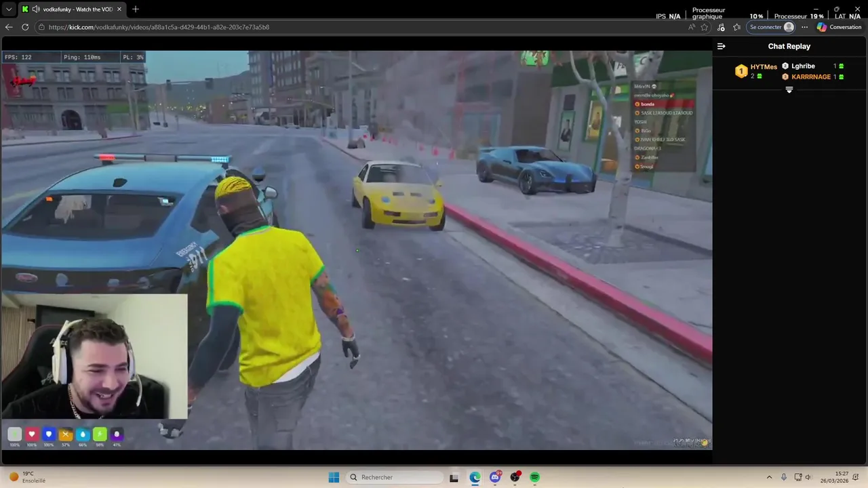This screenshot has width=868, height=488.
Task: Open Task View on taskbar
Action: click(454, 477)
